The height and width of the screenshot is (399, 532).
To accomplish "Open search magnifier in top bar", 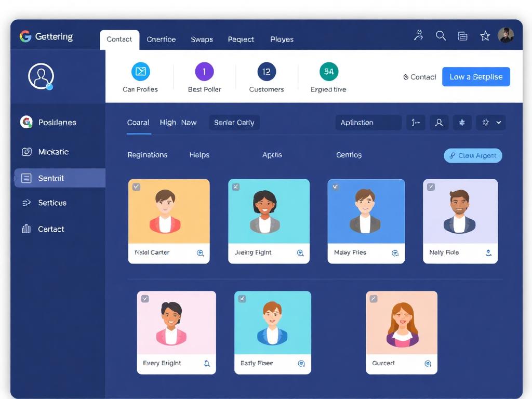I will pyautogui.click(x=441, y=36).
